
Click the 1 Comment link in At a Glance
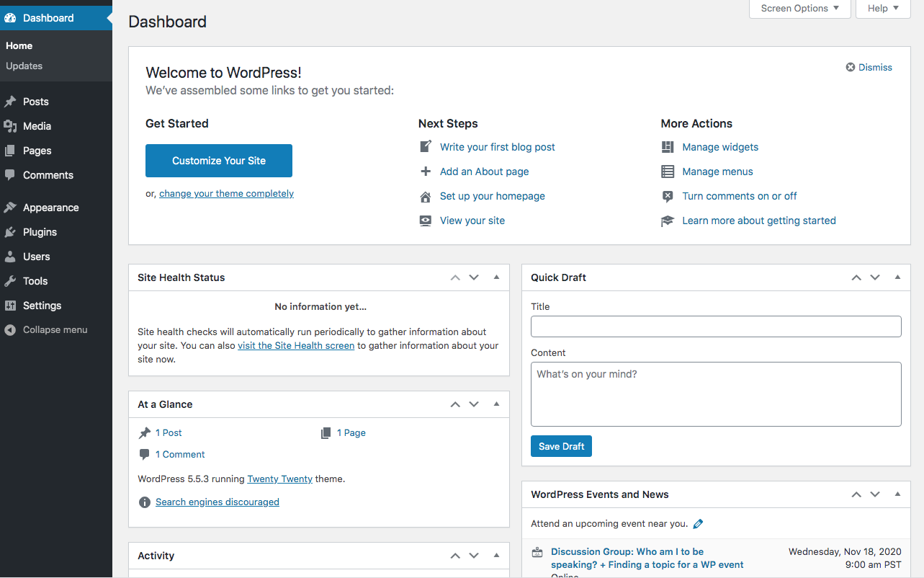pyautogui.click(x=180, y=455)
